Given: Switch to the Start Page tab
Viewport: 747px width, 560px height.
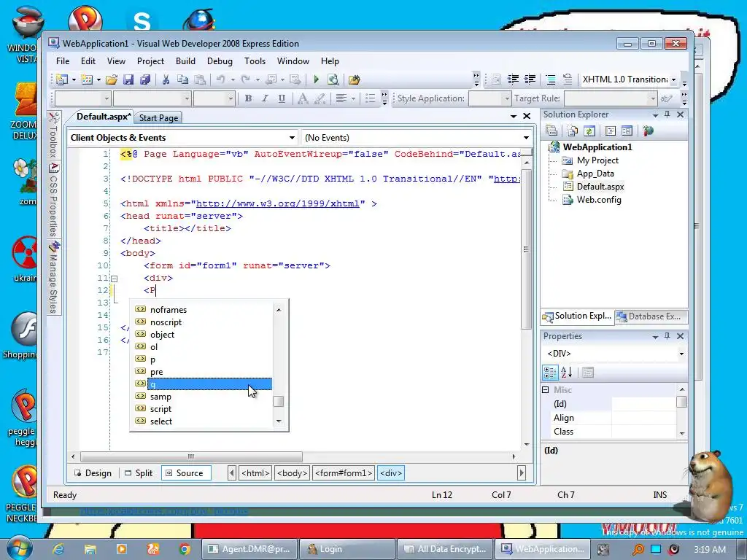Looking at the screenshot, I should 158,117.
